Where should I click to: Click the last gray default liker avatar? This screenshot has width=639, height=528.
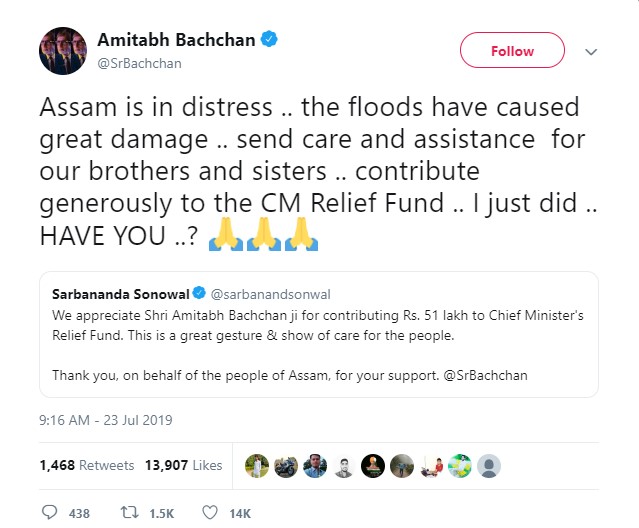pos(488,465)
